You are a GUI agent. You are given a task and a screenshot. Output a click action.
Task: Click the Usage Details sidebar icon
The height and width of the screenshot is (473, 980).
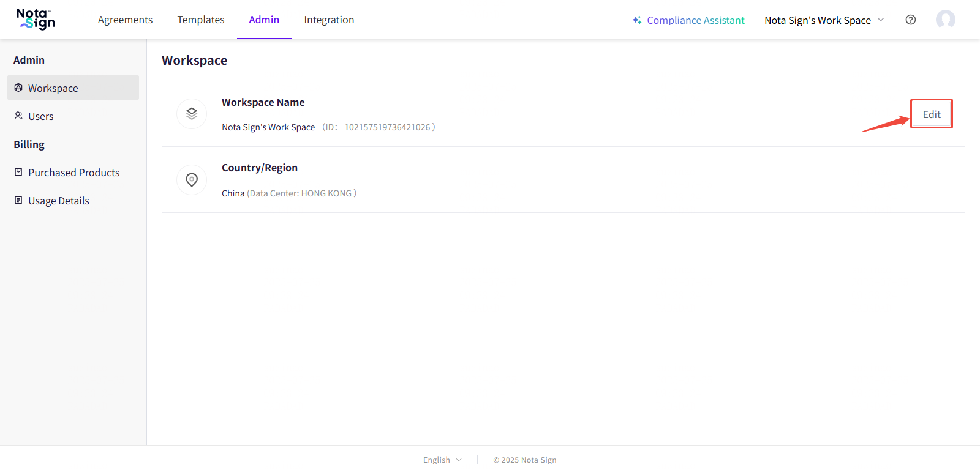18,200
